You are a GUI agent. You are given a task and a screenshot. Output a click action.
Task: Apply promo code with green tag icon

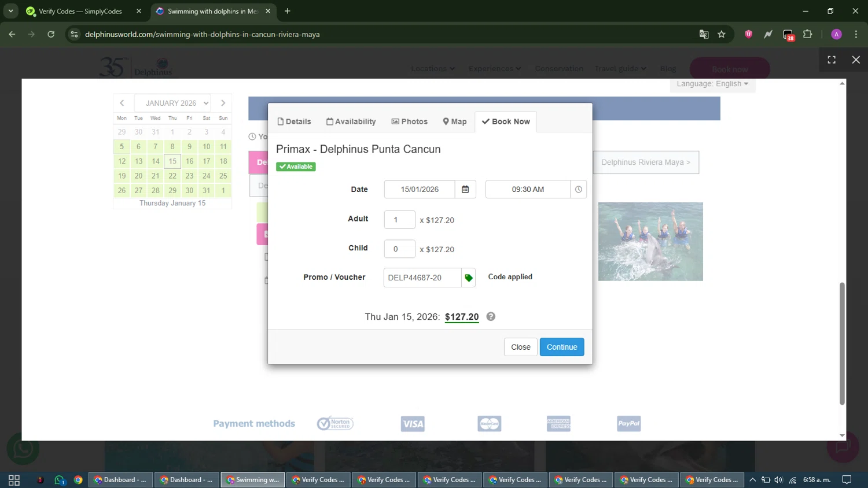469,278
